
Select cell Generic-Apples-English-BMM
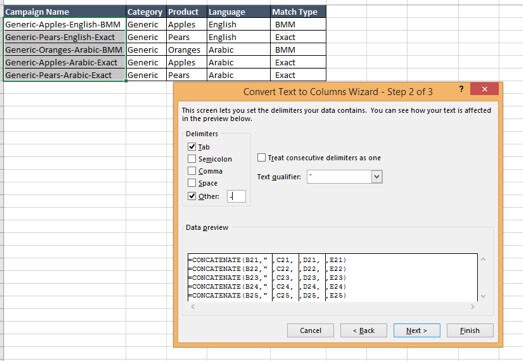coord(65,24)
